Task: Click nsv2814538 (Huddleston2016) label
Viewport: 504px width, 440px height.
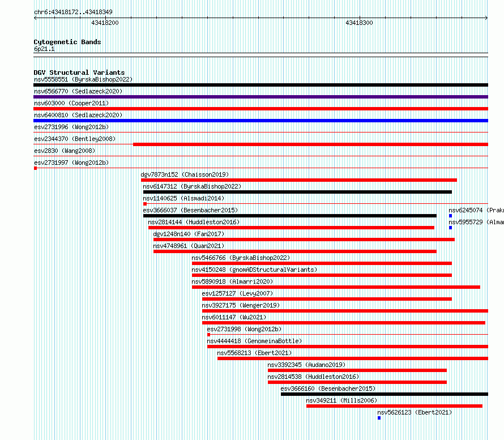Action: (313, 377)
